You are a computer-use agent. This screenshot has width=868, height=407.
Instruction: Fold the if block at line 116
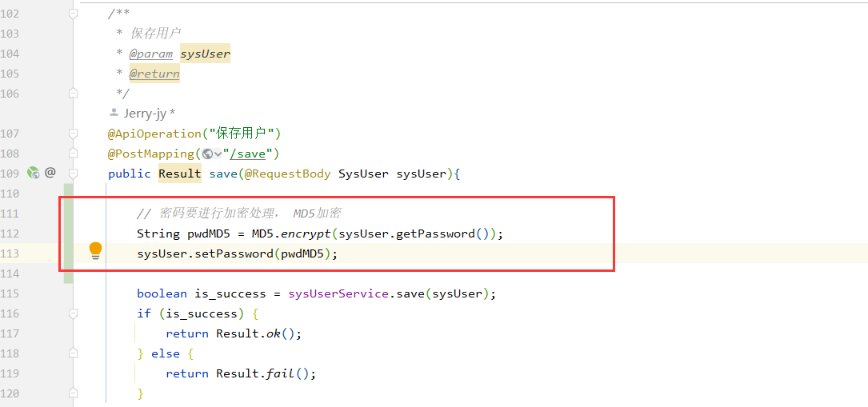(74, 313)
